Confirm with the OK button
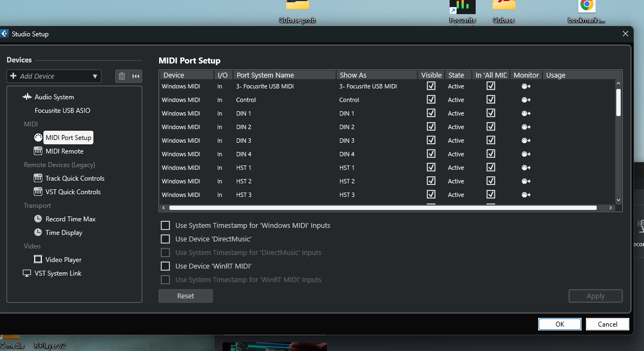 pyautogui.click(x=560, y=324)
